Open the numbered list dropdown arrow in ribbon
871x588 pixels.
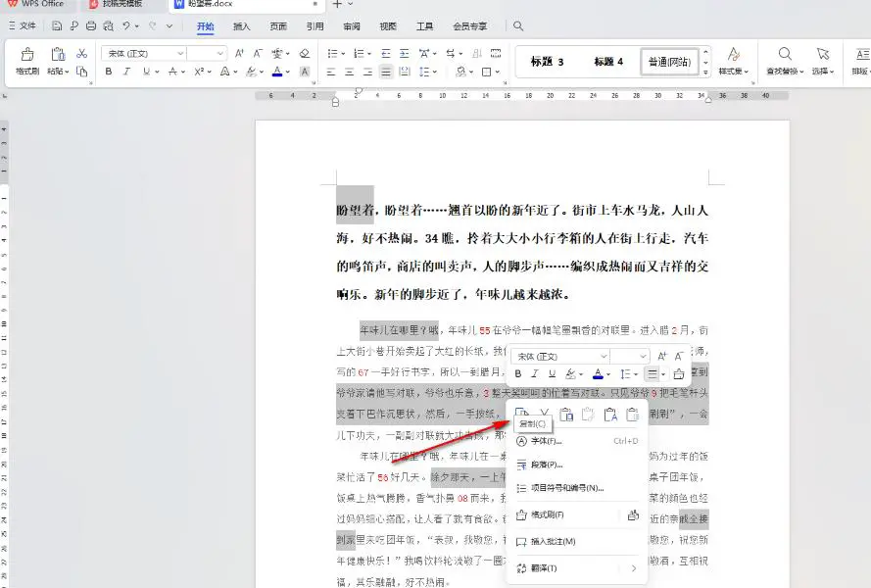tap(369, 54)
